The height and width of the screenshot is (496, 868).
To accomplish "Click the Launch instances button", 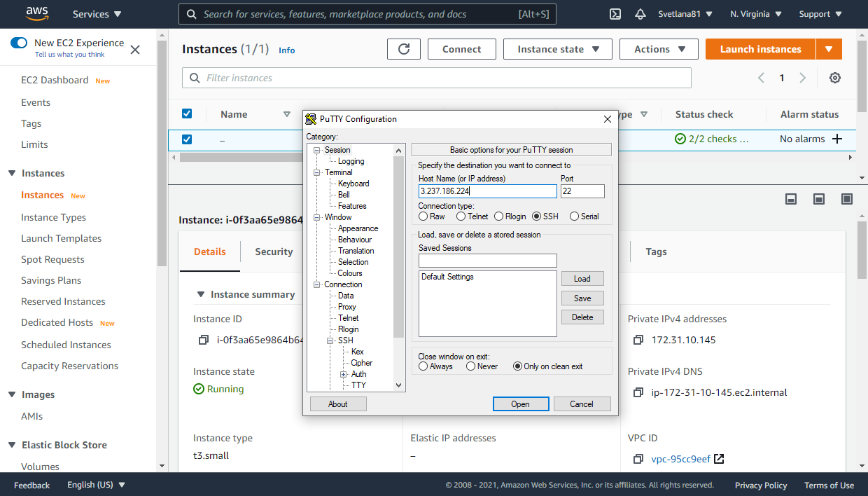I will [760, 49].
